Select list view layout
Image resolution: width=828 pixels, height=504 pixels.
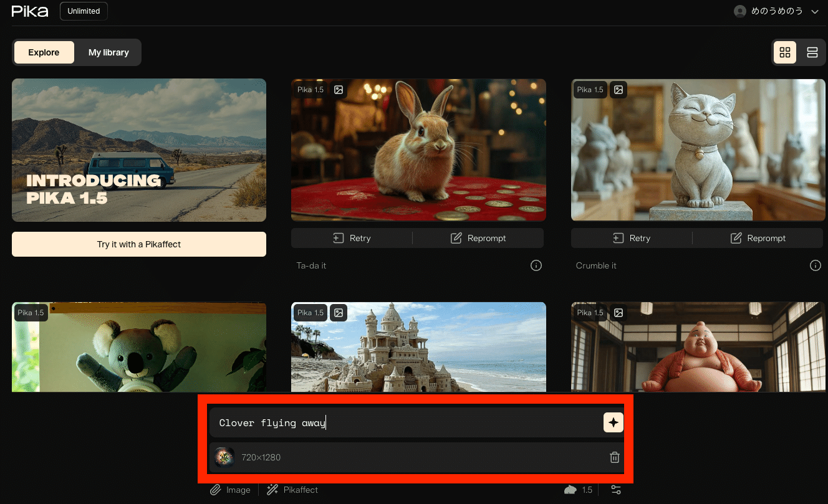pos(812,52)
